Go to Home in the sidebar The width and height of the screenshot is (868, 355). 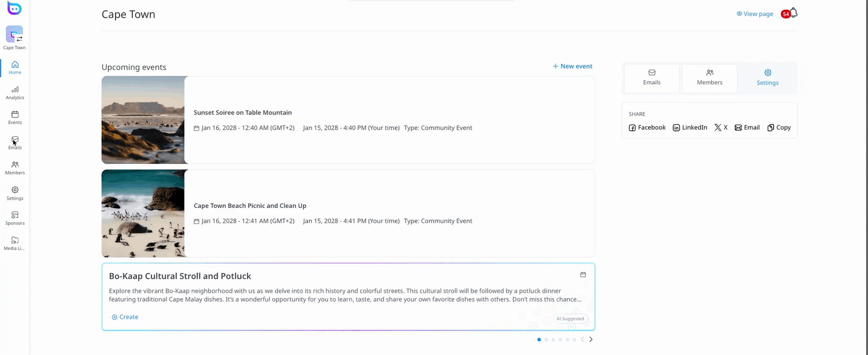15,68
